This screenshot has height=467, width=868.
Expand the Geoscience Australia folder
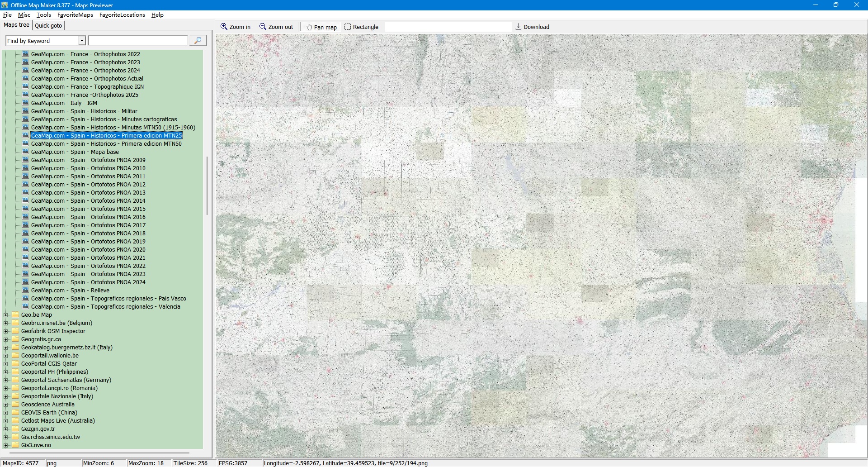(x=6, y=405)
